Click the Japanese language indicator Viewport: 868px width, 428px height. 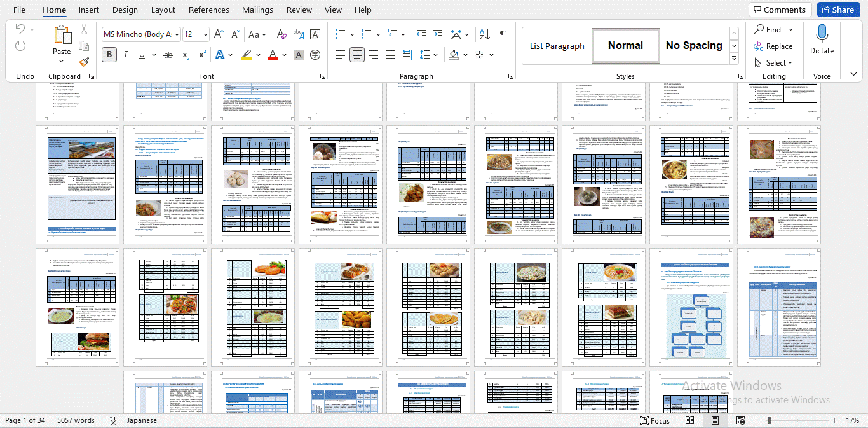[142, 420]
